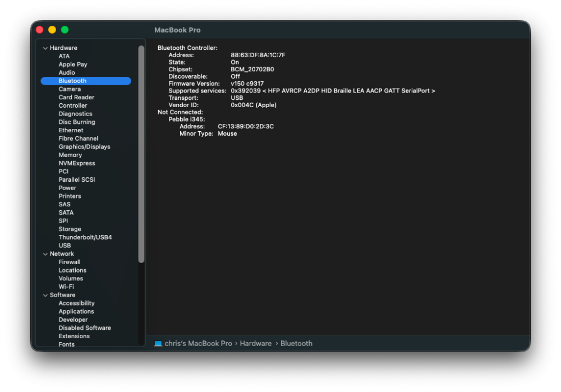Open Graphics/Displays information
The width and height of the screenshot is (561, 392).
[85, 146]
